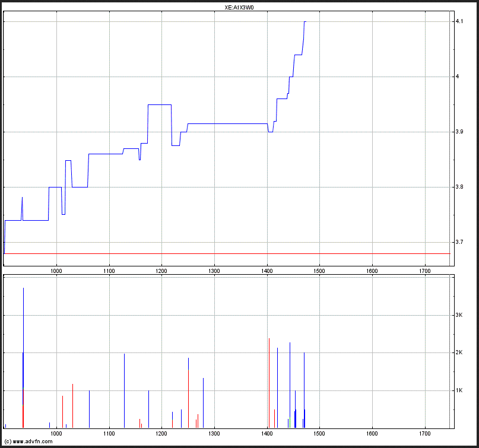Image resolution: width=479 pixels, height=448 pixels.
Task: Click the price axis label 4
Action: point(457,77)
